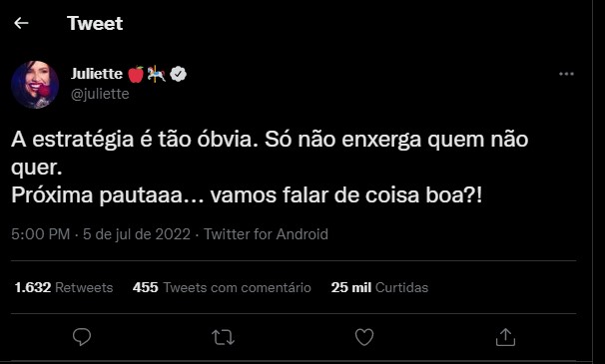Click the carousel horse emoji in name
Screen dimensions: 605x364
(x=157, y=74)
